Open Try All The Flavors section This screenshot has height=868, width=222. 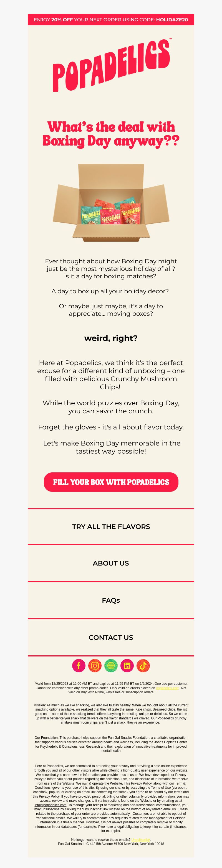[x=111, y=526]
